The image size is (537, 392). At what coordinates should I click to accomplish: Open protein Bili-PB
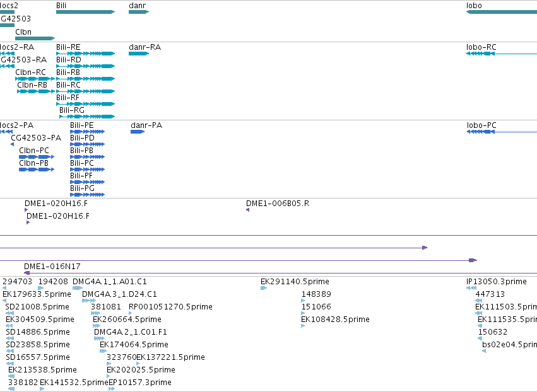87,157
